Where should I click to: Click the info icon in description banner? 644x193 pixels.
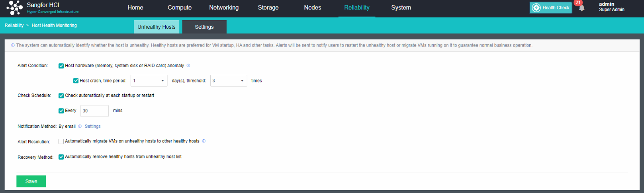click(13, 45)
